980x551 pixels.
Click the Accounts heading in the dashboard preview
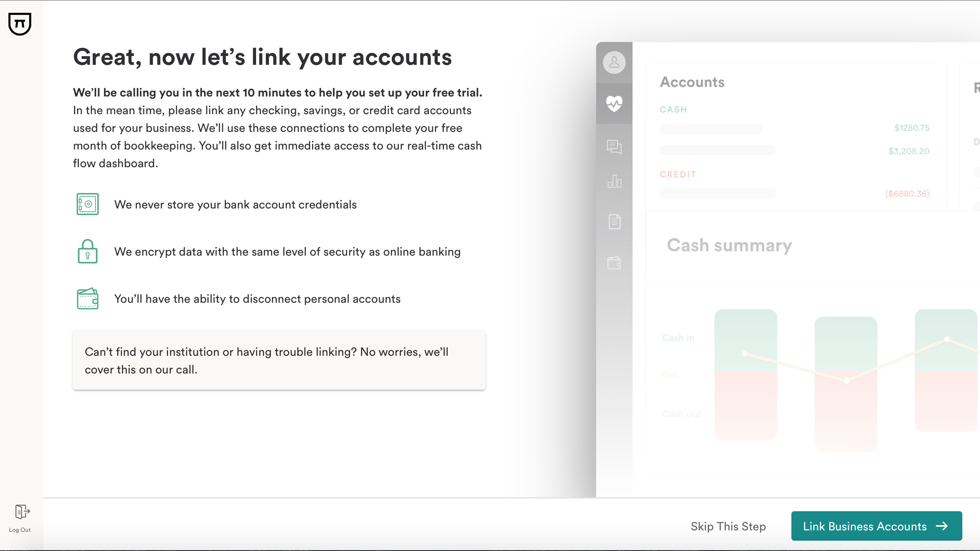[x=692, y=82]
